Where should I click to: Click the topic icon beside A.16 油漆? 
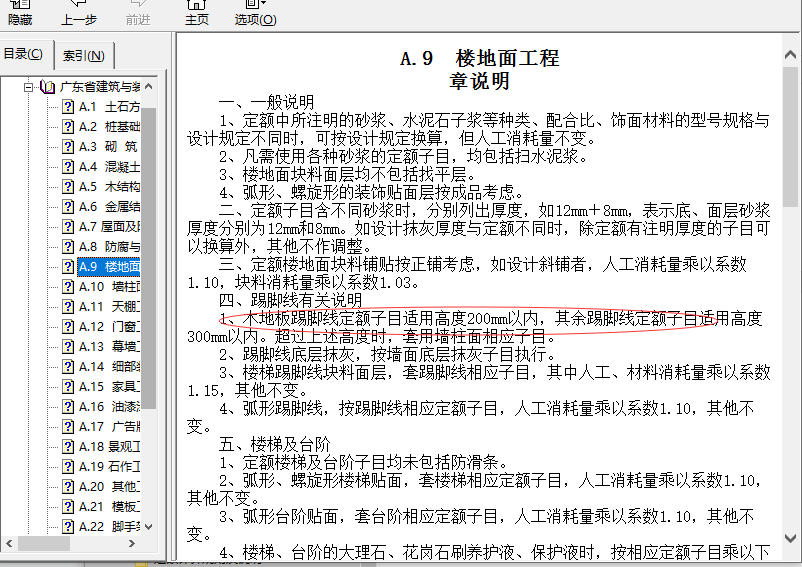68,406
